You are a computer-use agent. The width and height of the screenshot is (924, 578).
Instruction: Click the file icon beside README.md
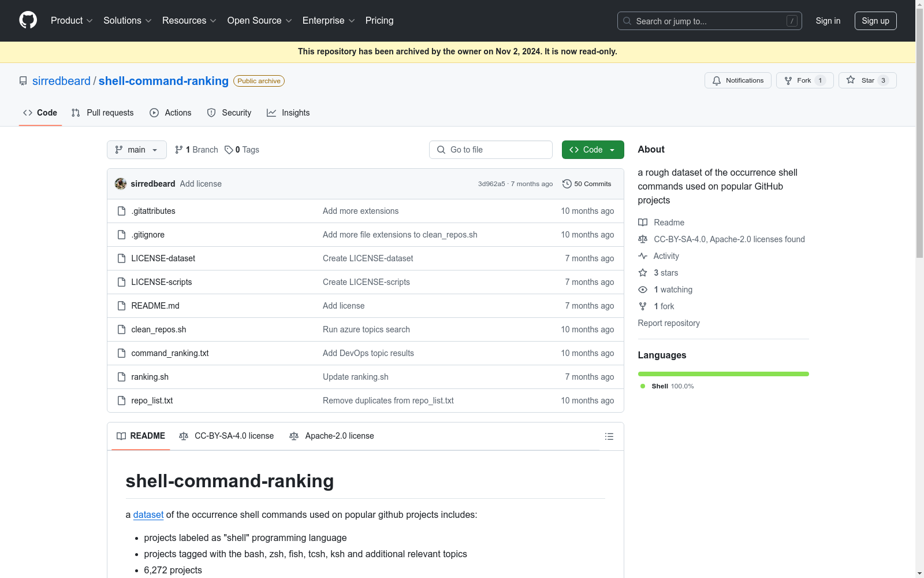121,306
